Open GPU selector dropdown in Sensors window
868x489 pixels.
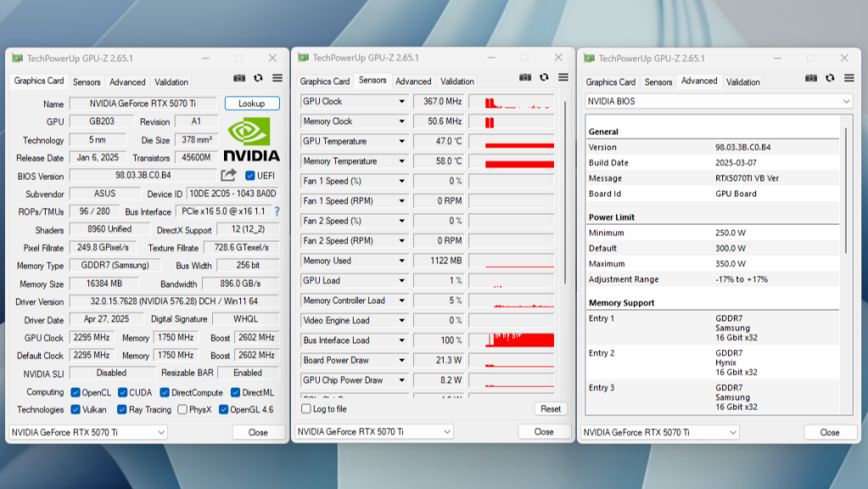[x=373, y=431]
